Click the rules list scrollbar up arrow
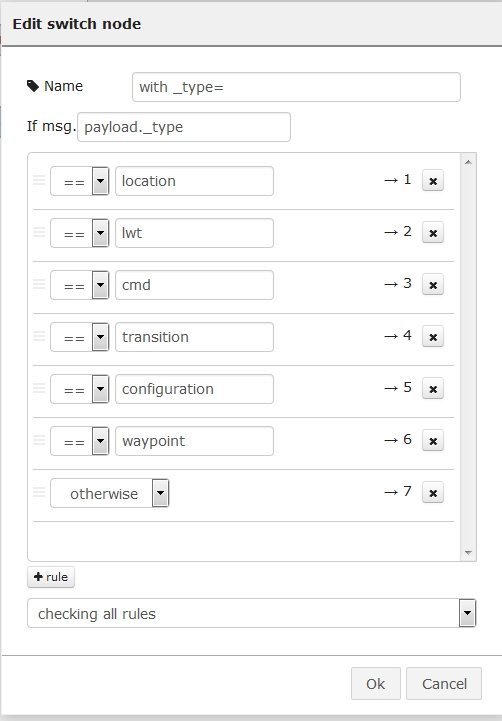The image size is (502, 721). pos(468,162)
